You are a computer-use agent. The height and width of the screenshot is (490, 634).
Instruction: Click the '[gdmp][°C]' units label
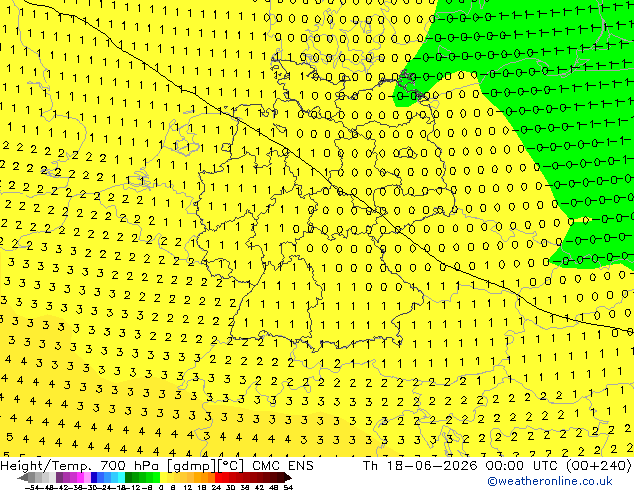[x=205, y=466]
